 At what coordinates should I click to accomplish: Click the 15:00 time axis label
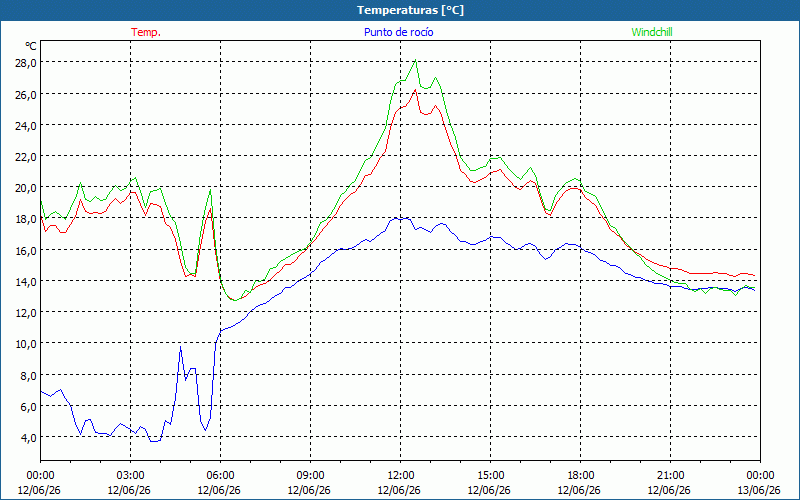(490, 476)
